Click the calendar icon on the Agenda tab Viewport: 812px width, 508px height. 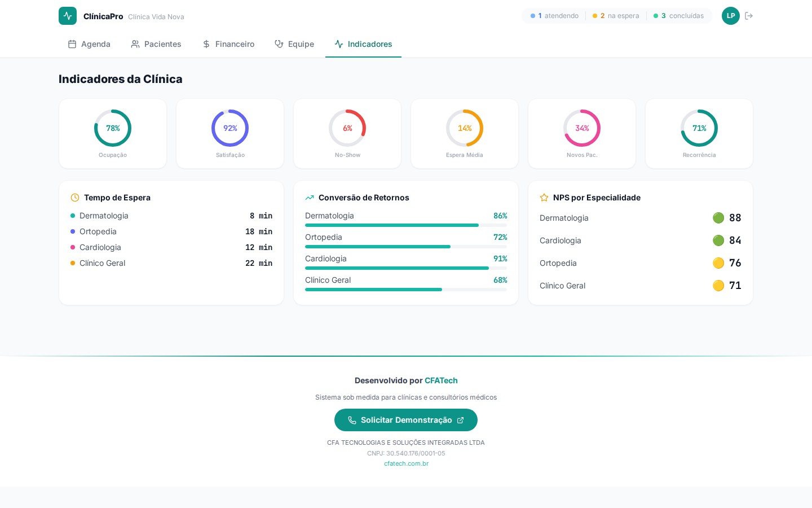[72, 44]
